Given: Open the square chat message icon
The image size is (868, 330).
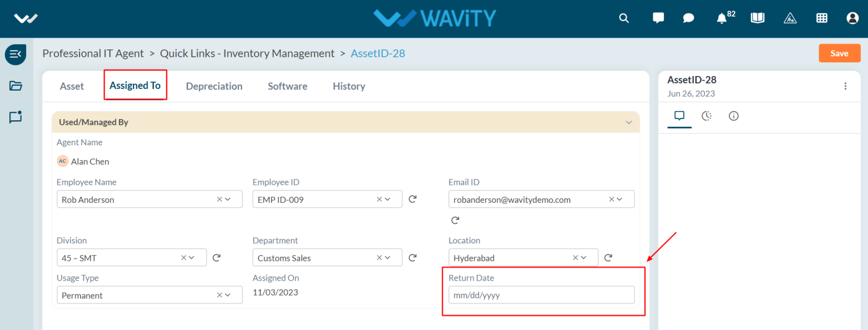Looking at the screenshot, I should click(658, 17).
